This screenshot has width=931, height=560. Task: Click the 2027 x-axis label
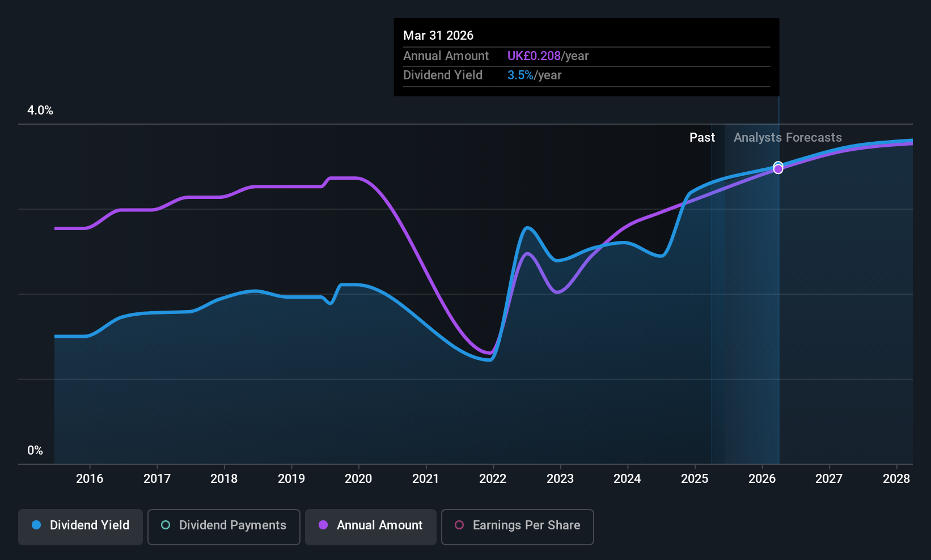[x=829, y=479]
